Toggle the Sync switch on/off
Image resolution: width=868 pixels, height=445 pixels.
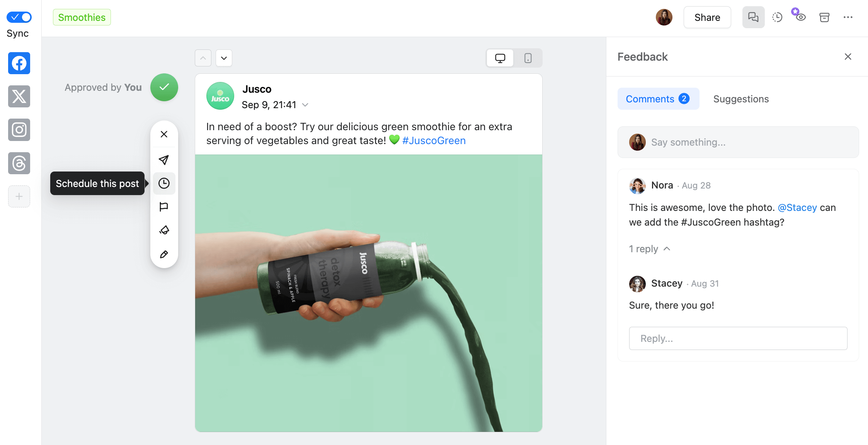[19, 17]
